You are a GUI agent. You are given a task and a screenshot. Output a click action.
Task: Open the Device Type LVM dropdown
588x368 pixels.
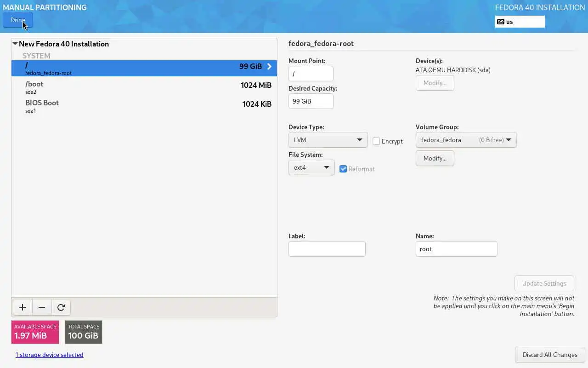[x=328, y=140]
